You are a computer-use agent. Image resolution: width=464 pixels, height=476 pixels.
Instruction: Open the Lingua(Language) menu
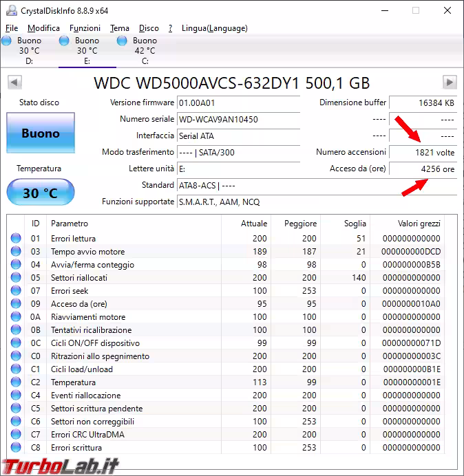coord(214,28)
